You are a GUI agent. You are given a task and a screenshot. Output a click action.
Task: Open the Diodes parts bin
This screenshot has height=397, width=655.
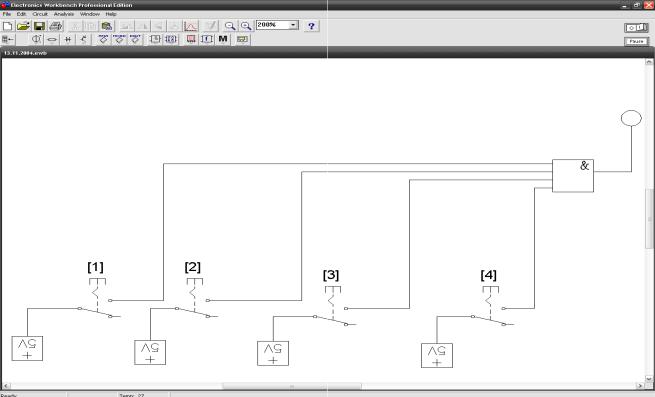68,39
